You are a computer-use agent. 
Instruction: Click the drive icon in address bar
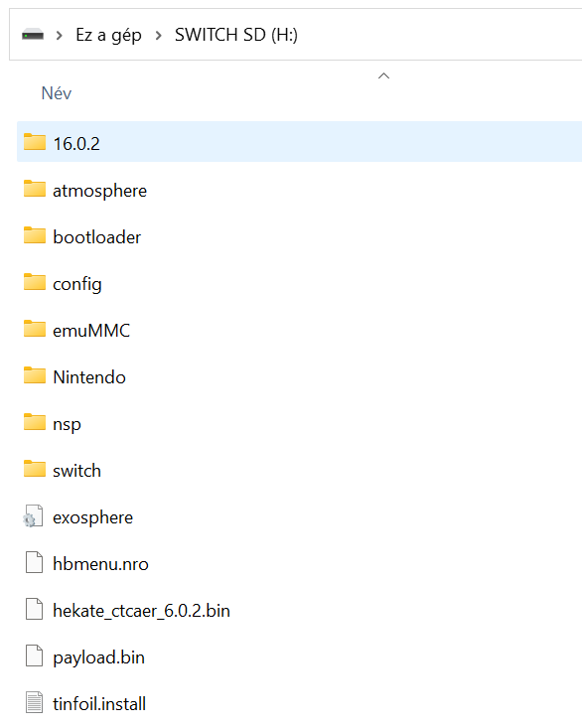(33, 35)
